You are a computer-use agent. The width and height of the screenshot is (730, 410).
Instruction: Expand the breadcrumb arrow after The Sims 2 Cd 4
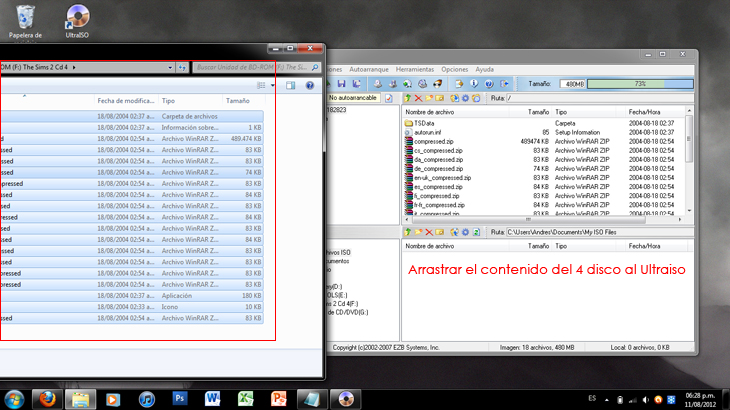pyautogui.click(x=74, y=67)
